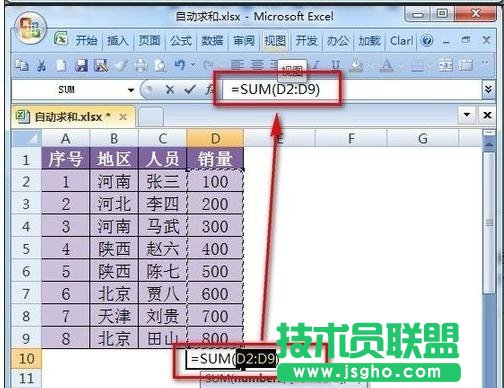Click the Undo arrow icon
Viewport: 504px width, 388px height.
pyautogui.click(x=180, y=64)
